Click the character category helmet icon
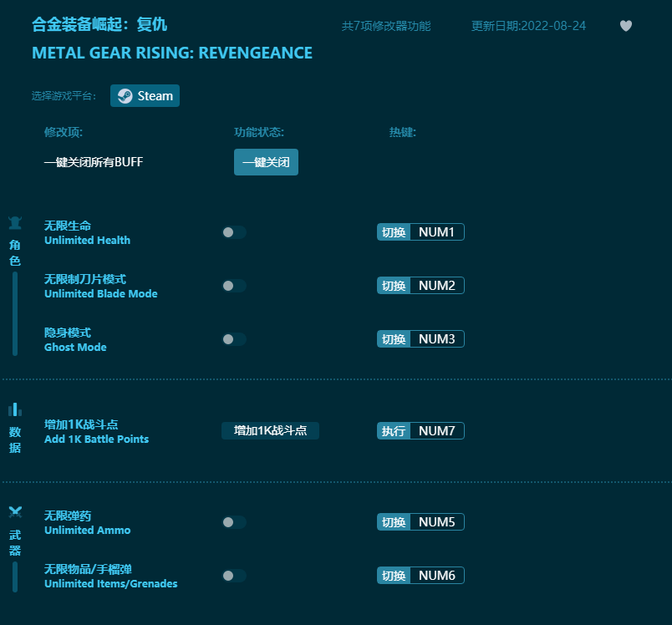 click(x=15, y=223)
